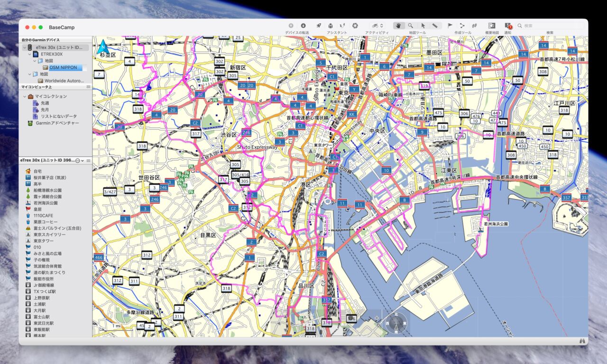Image resolution: width=607 pixels, height=364 pixels.
Task: Select the OSM NIPPON map item
Action: 63,68
